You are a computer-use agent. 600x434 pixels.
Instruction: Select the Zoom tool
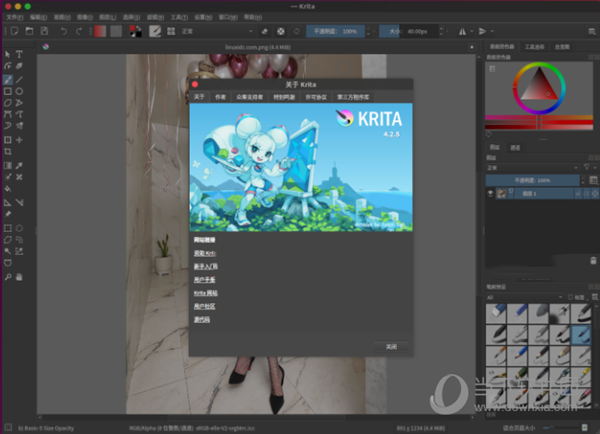point(8,277)
